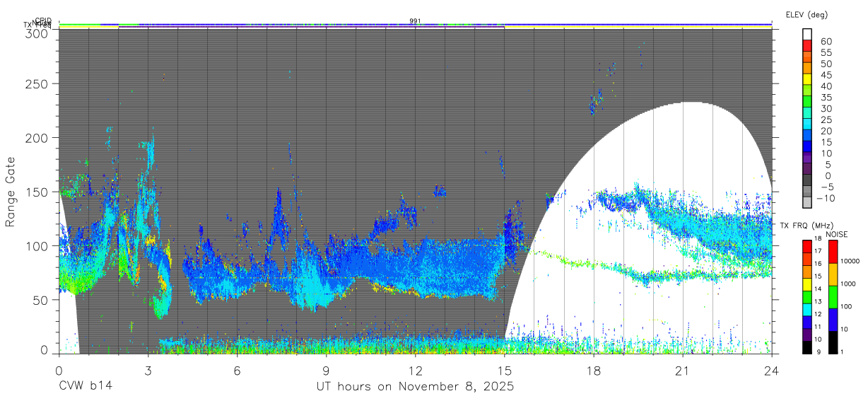
Task: Select the light gray swatch at ELEV colorbar bottom
Action: (807, 204)
